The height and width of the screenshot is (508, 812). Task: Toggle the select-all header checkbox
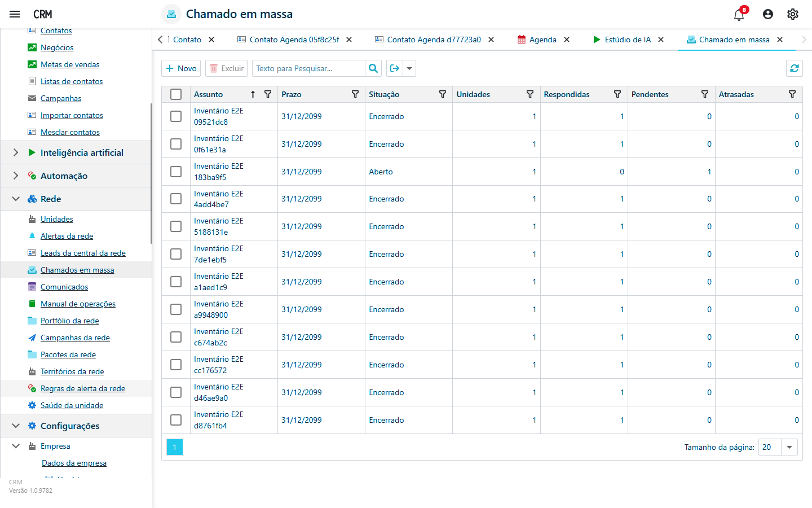(x=176, y=94)
